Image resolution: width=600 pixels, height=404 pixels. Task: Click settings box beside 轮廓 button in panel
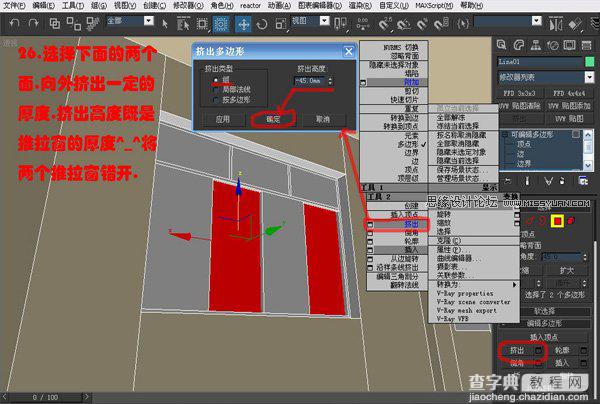tap(584, 350)
